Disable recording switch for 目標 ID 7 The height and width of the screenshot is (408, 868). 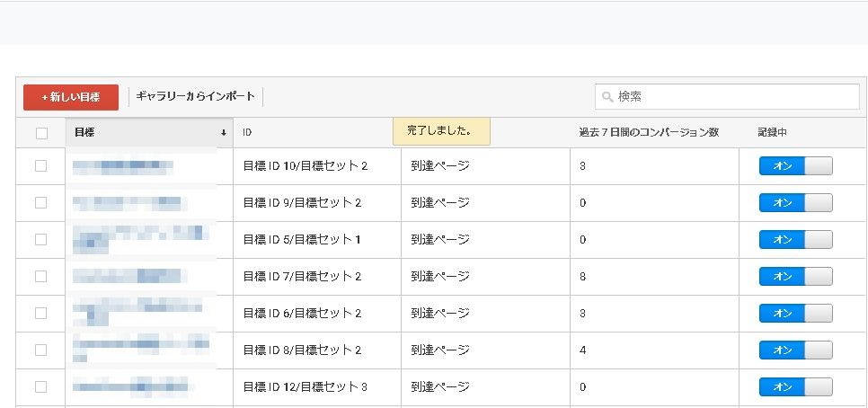pyautogui.click(x=795, y=277)
